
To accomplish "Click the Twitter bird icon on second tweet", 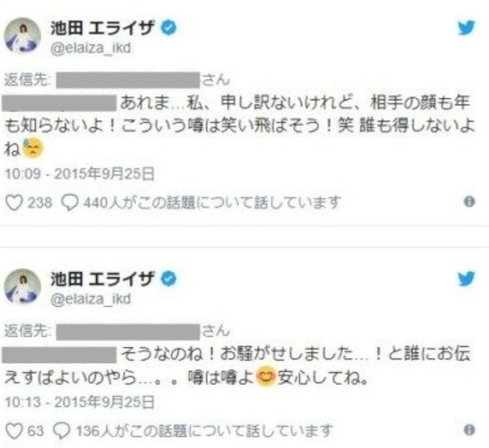I will pos(466,279).
